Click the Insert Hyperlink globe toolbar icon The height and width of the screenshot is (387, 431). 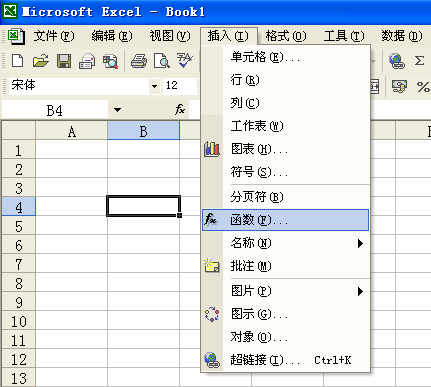coord(397,61)
